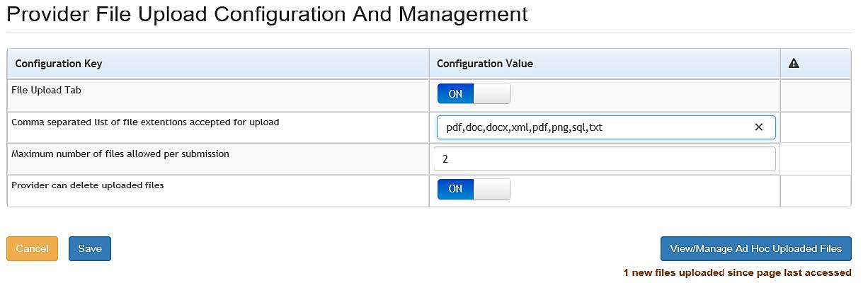The width and height of the screenshot is (868, 283).
Task: Open View/Manage Ad Hoc Uploaded Files
Action: (x=755, y=248)
